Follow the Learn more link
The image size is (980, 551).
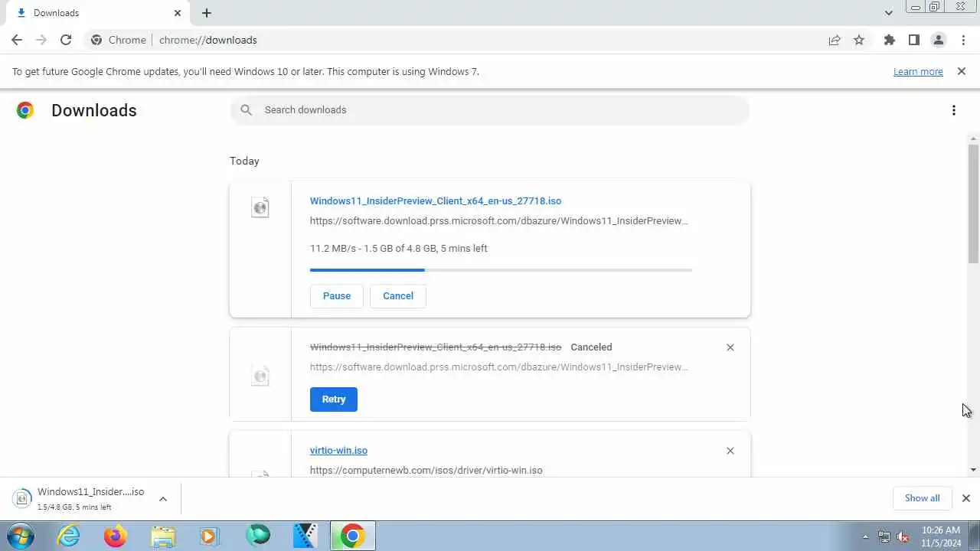click(x=918, y=71)
